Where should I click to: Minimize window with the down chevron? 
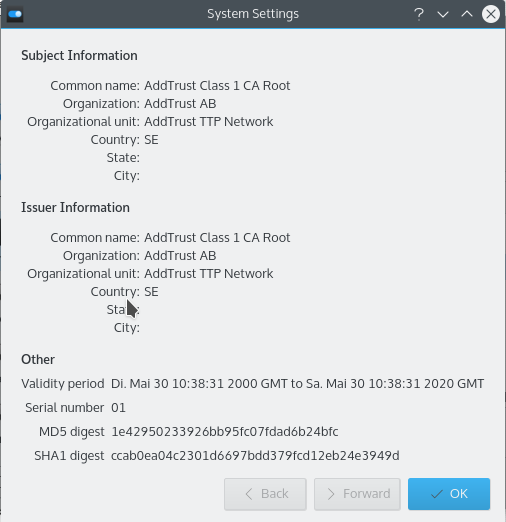point(443,14)
